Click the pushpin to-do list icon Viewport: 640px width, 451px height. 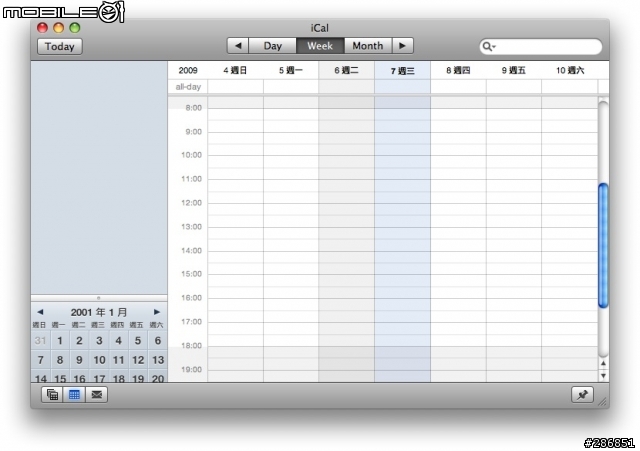coord(582,395)
